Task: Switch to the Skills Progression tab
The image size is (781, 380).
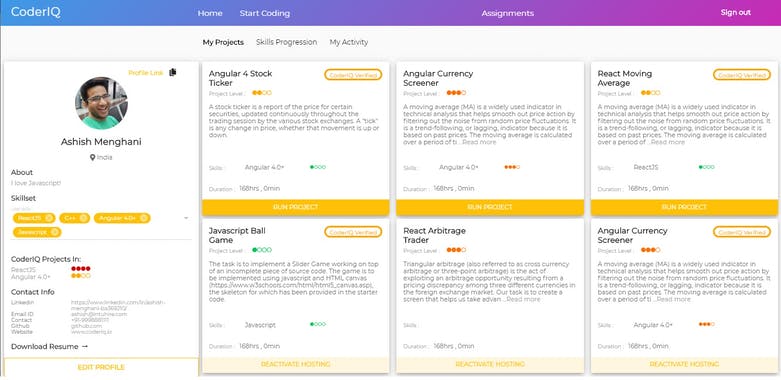Action: (286, 42)
